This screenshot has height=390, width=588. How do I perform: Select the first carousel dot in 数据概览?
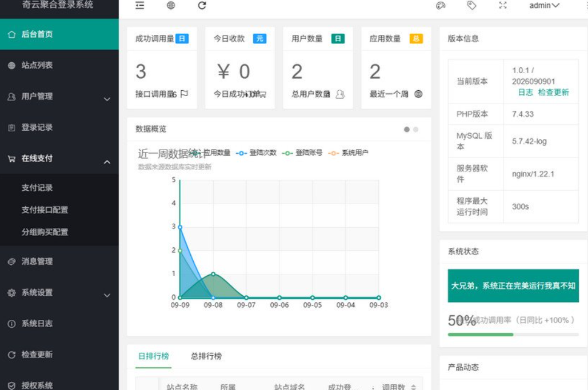coord(406,129)
